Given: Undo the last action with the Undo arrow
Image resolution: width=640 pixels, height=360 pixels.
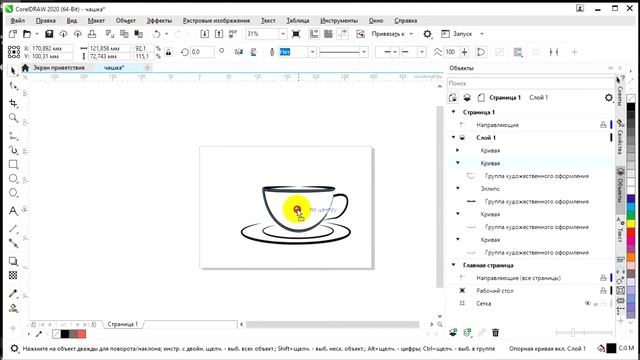Looking at the screenshot, I should click(156, 34).
